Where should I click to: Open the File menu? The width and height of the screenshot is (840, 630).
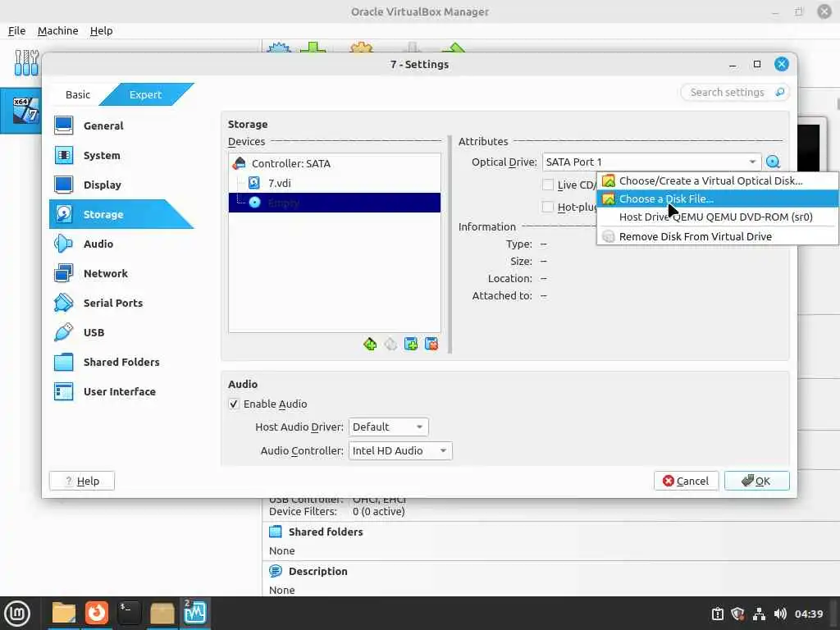coord(16,30)
